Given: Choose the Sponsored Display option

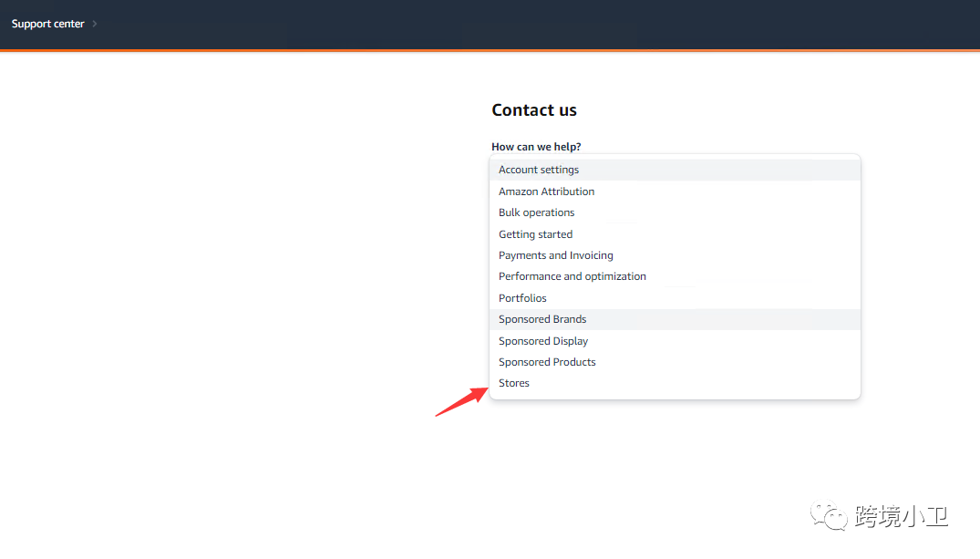Looking at the screenshot, I should tap(675, 341).
